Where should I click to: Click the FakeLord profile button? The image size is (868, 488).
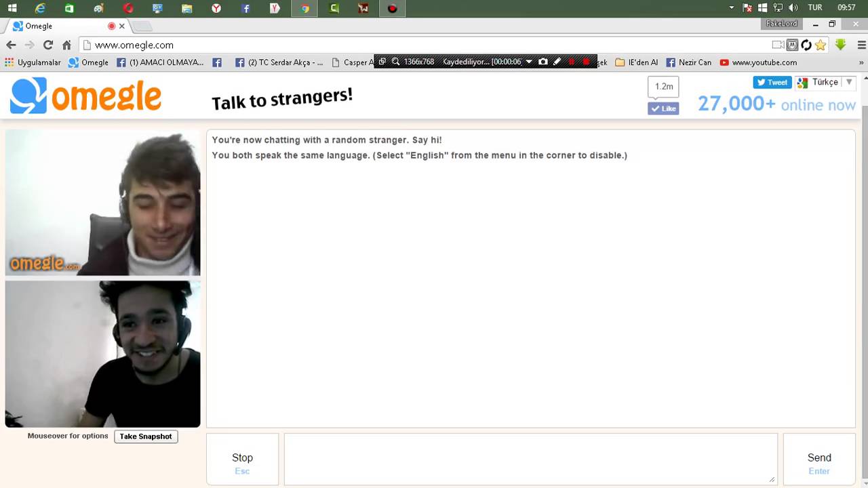point(781,24)
